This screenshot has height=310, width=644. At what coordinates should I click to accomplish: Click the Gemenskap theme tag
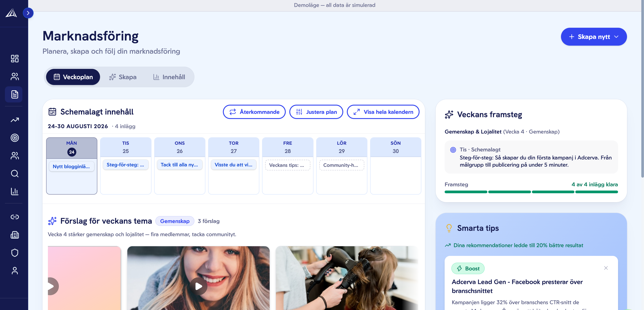[x=175, y=221]
